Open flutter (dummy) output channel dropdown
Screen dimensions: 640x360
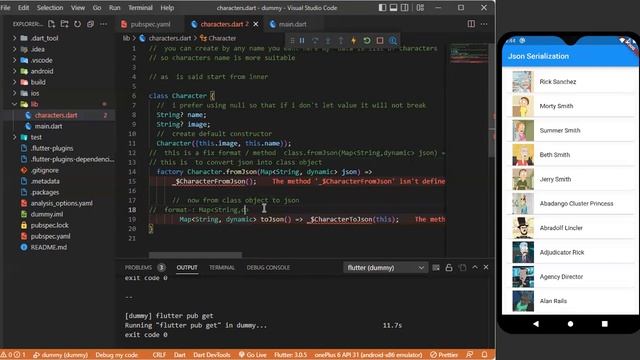[386, 268]
